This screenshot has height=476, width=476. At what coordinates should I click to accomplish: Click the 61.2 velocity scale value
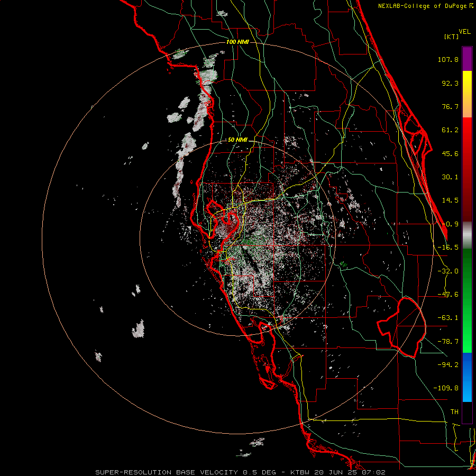pyautogui.click(x=450, y=130)
